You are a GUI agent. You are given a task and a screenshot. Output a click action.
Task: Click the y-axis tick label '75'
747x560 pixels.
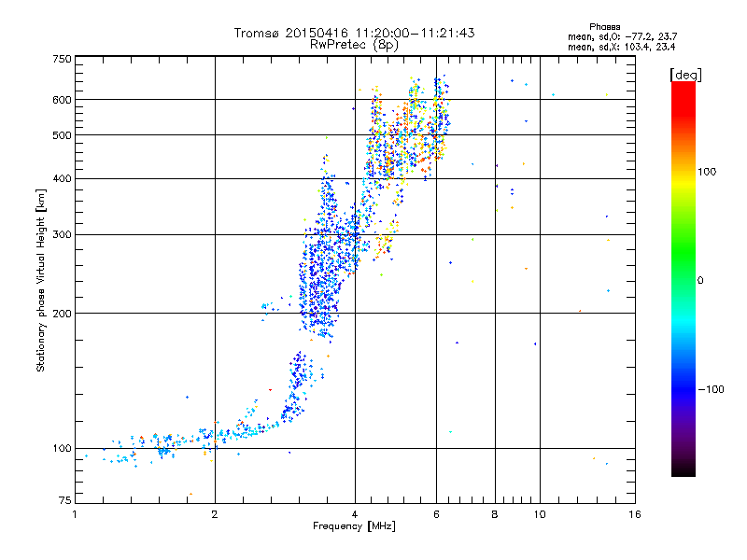click(x=65, y=500)
